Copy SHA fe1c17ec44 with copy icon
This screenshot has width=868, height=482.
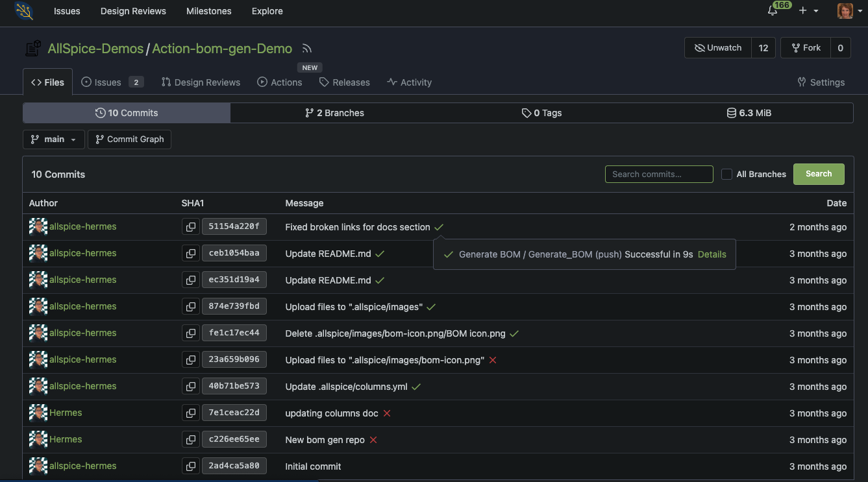(191, 333)
